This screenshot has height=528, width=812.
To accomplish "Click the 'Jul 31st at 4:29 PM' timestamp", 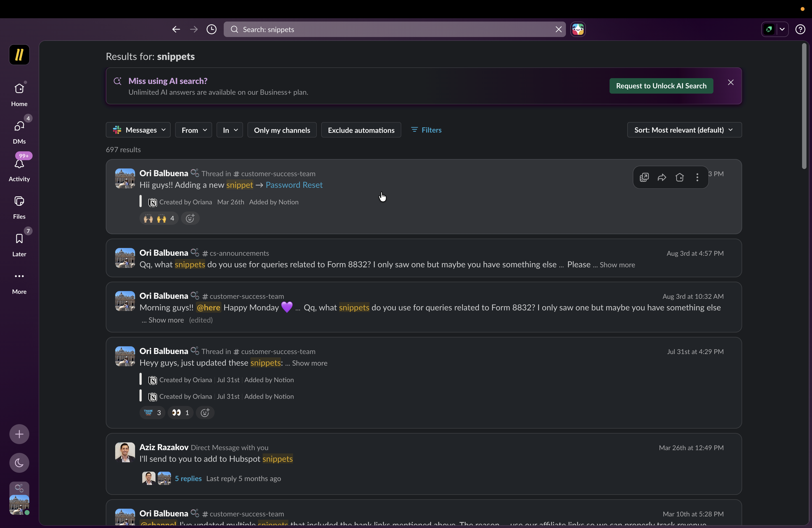I will click(x=695, y=352).
